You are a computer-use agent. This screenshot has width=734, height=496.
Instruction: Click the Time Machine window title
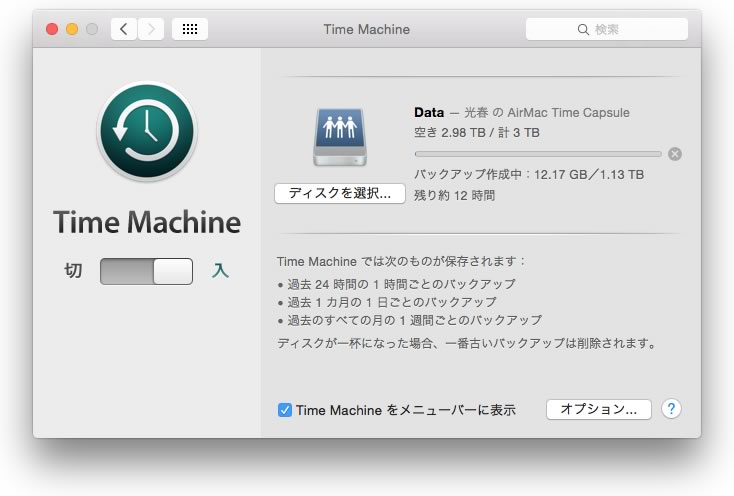click(x=367, y=29)
